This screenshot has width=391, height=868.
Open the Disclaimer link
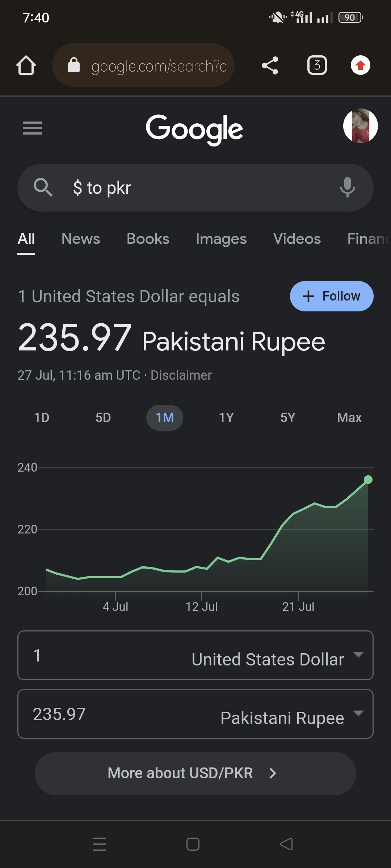pyautogui.click(x=181, y=375)
